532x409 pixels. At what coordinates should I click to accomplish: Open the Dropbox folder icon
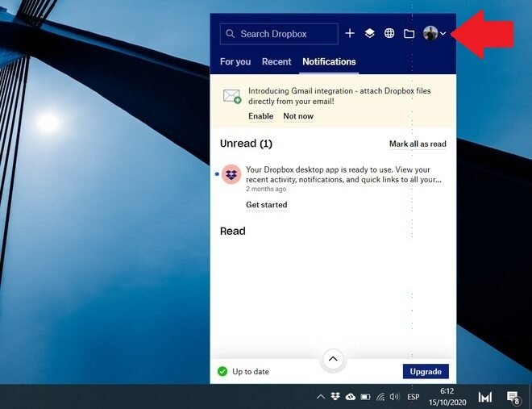point(409,34)
